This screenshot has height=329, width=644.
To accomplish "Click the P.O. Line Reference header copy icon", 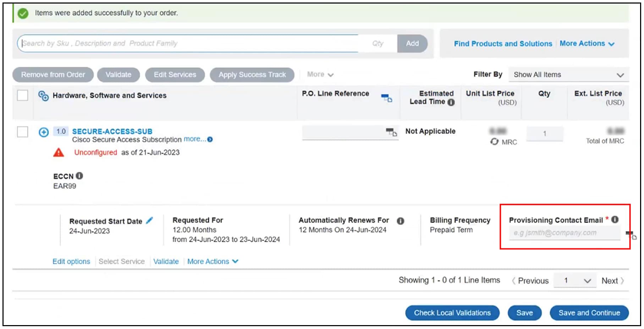I will coord(386,97).
